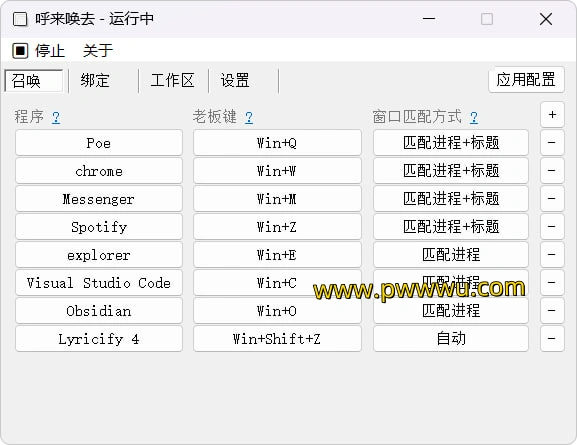Viewport: 577px width, 445px height.
Task: Open the 关于 menu item
Action: (98, 50)
